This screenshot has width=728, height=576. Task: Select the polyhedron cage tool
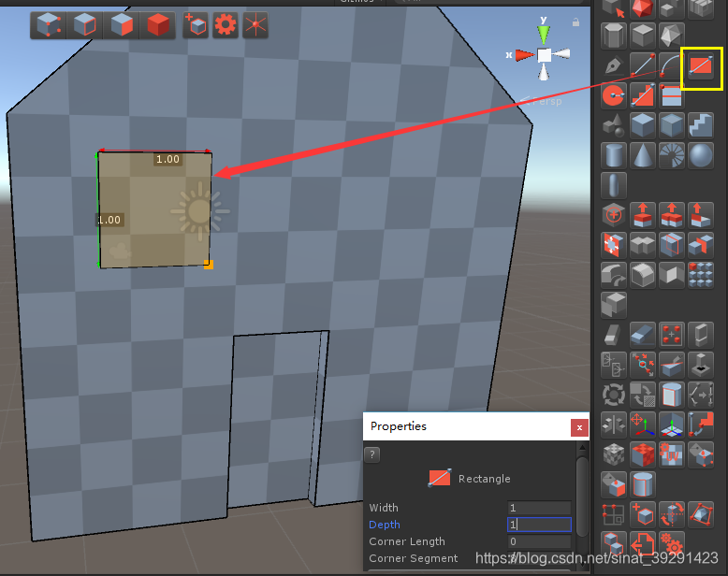pos(701,514)
